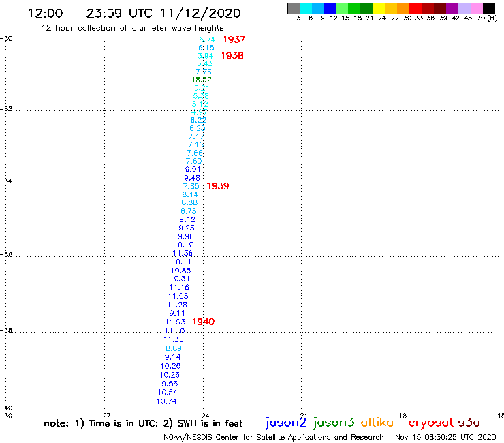The width and height of the screenshot is (504, 443).
Task: Click the value 7.68
Action: tap(195, 153)
